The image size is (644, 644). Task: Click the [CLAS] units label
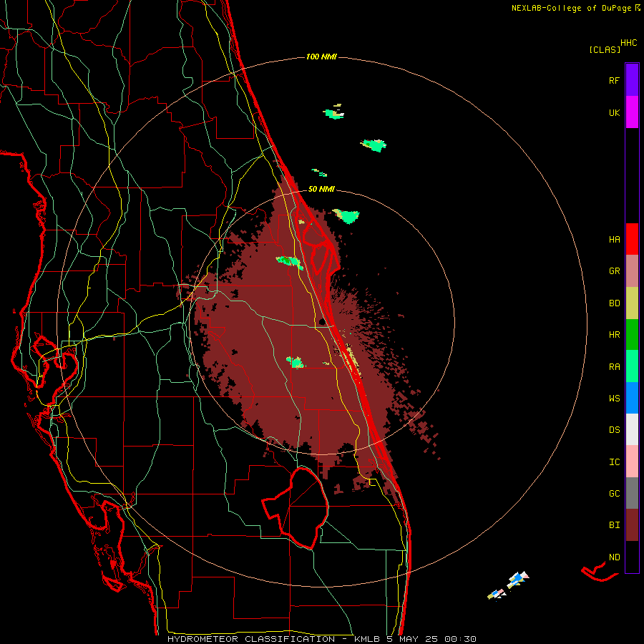pyautogui.click(x=605, y=50)
